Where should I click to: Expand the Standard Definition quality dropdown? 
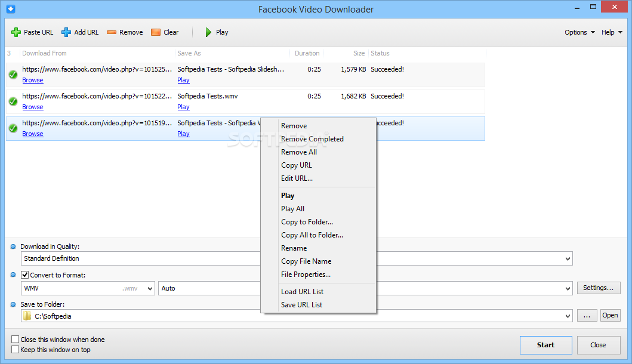click(x=568, y=259)
